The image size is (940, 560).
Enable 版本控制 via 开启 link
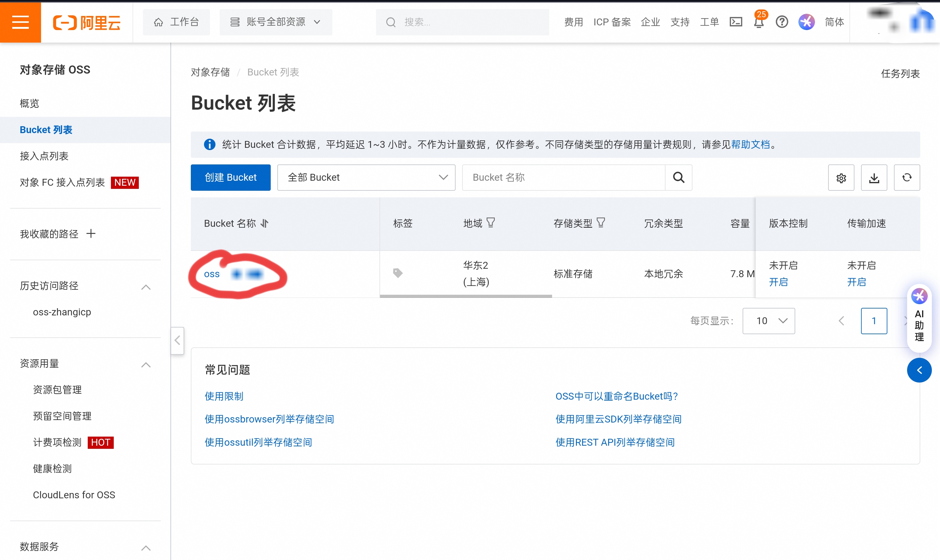click(x=778, y=282)
